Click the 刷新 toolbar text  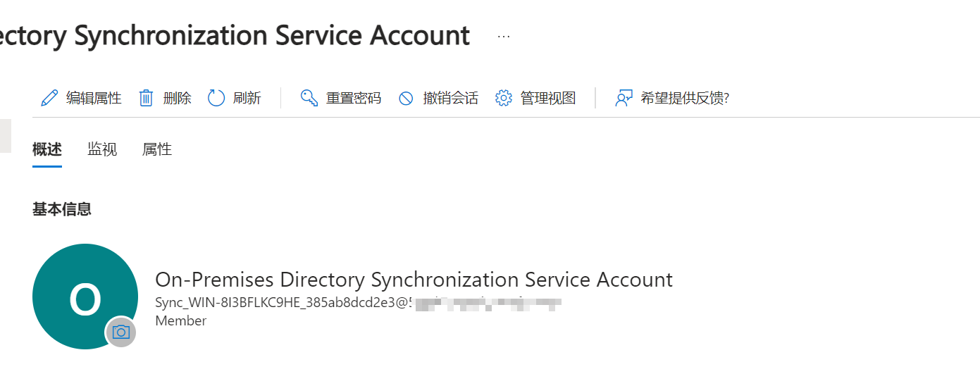tap(247, 98)
